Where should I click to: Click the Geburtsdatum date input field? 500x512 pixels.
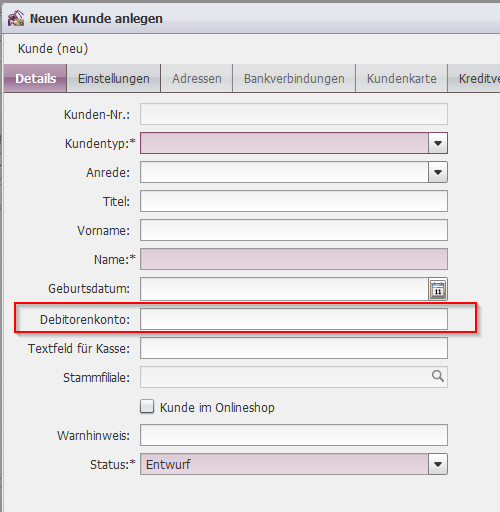[x=284, y=289]
